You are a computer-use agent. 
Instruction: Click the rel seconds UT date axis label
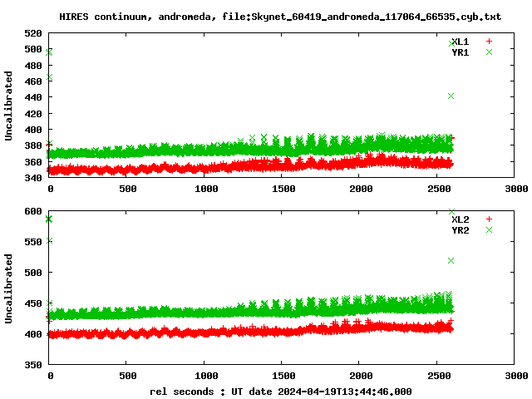tap(281, 392)
